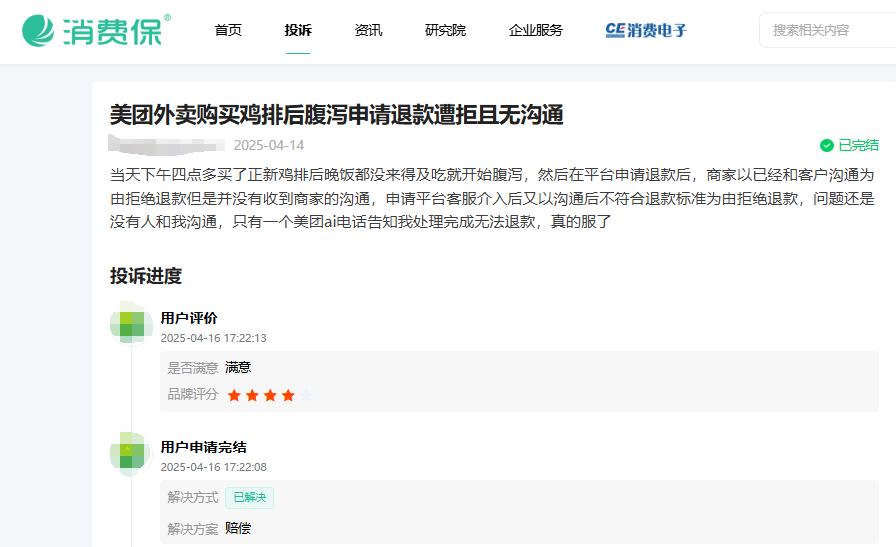Click the green 已完结 checkmark icon
The height and width of the screenshot is (547, 896).
[827, 146]
